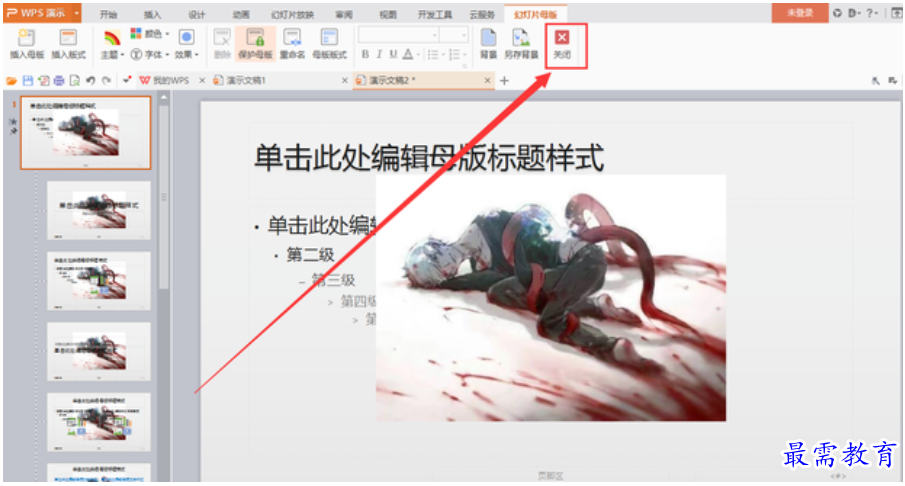The image size is (905, 486).
Task: Apply the font color A button
Action: 407,54
